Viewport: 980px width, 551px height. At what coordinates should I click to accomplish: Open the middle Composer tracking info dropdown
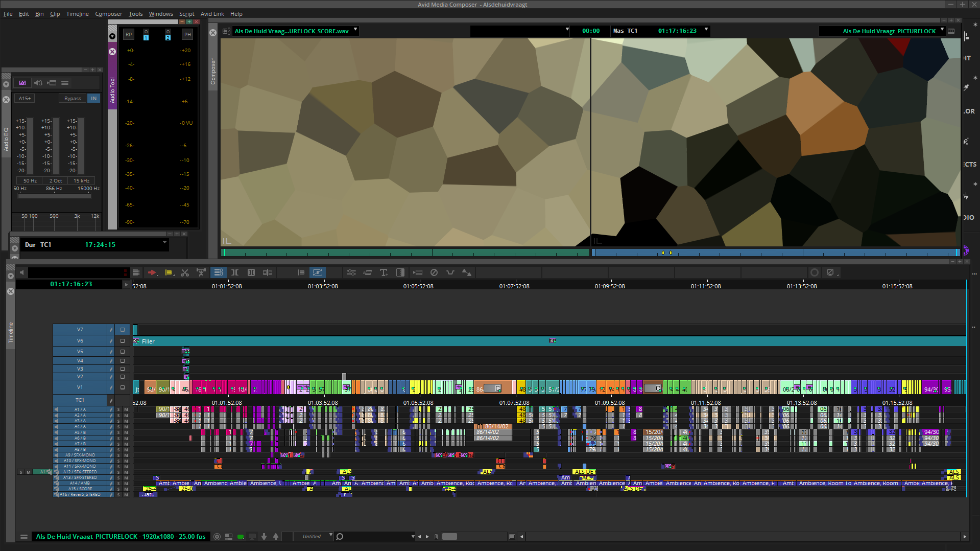567,30
